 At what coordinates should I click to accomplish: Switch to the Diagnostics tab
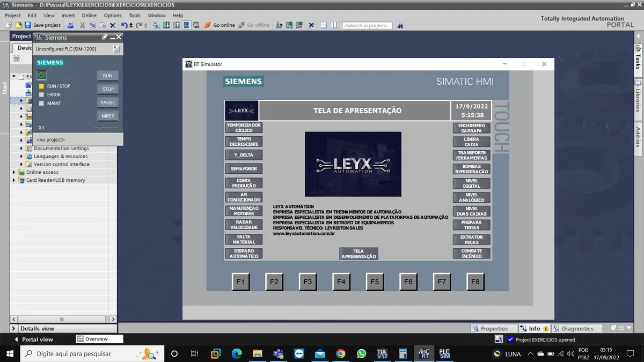574,328
